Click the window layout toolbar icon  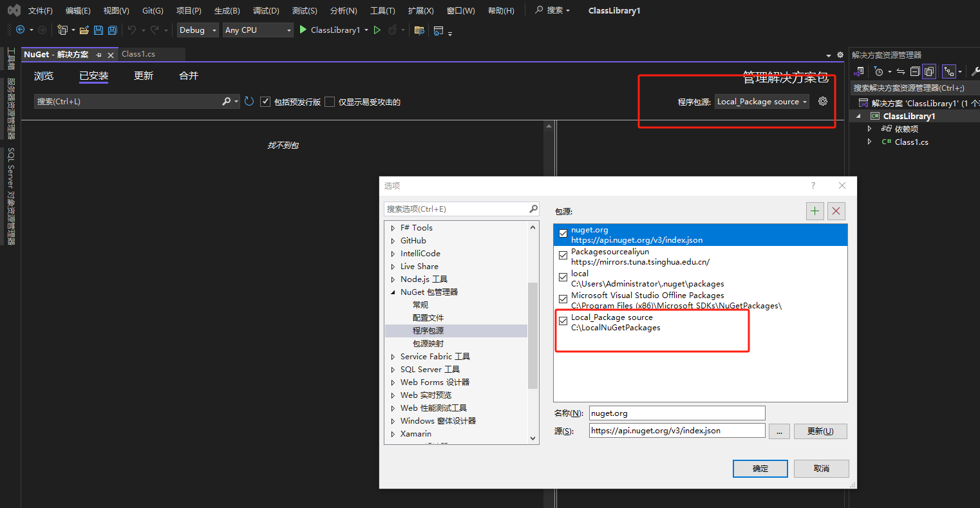coord(438,30)
